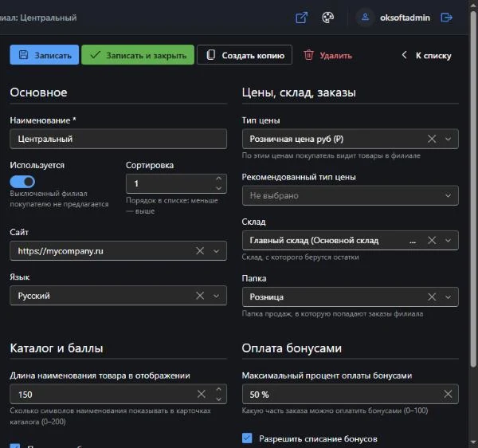
Task: Clear the maximum bonus percent value
Action: tap(448, 394)
